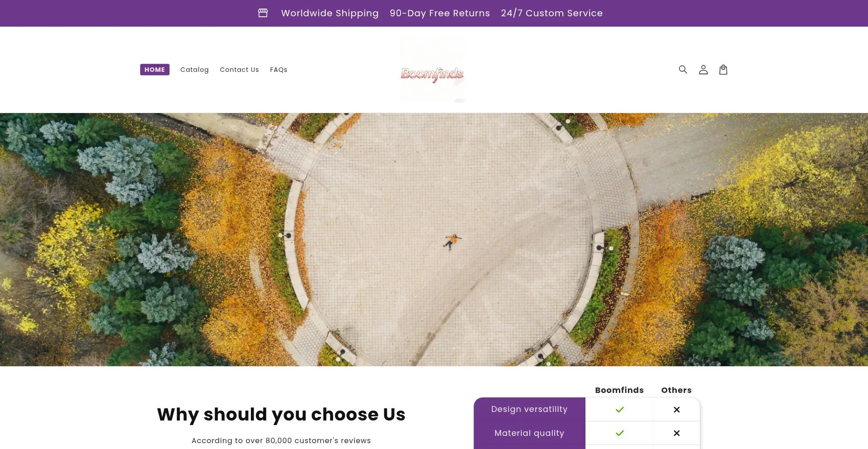
Task: Select the HOME menu item
Action: point(155,70)
